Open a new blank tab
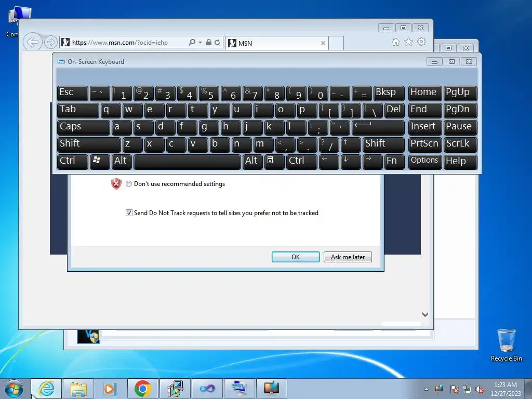This screenshot has height=399, width=532. pyautogui.click(x=336, y=43)
